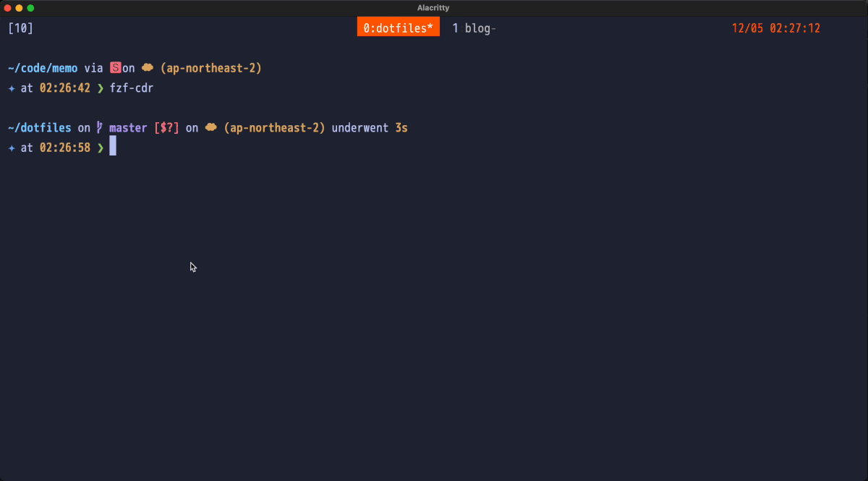The height and width of the screenshot is (481, 868).
Task: Switch to the 0:dotfiles tmux window
Action: [398, 28]
